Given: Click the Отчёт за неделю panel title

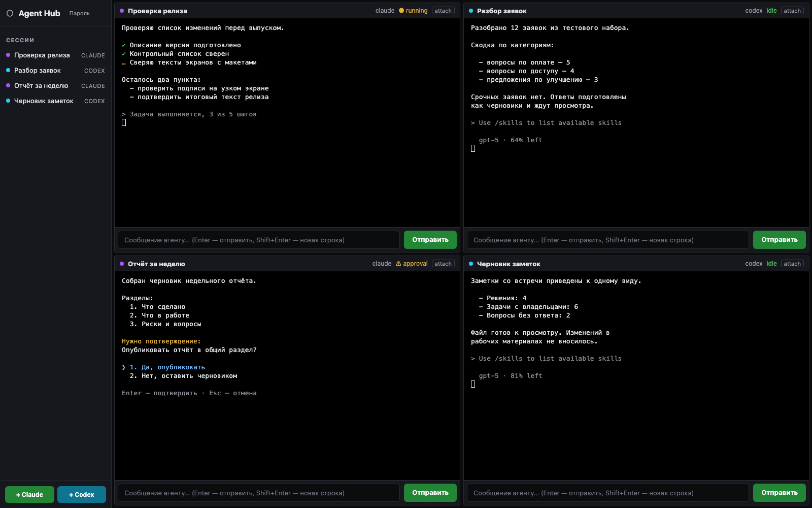Looking at the screenshot, I should [x=156, y=264].
